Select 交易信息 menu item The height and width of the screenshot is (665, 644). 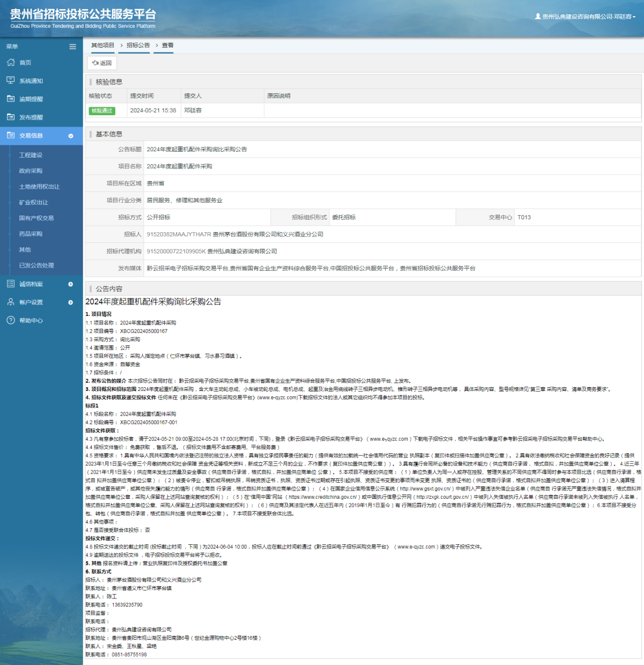41,136
